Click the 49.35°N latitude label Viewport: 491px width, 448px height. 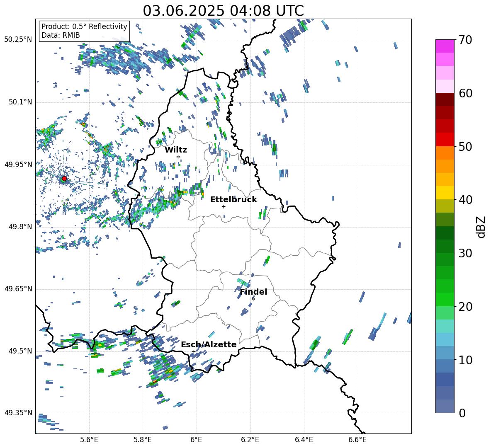click(x=18, y=413)
